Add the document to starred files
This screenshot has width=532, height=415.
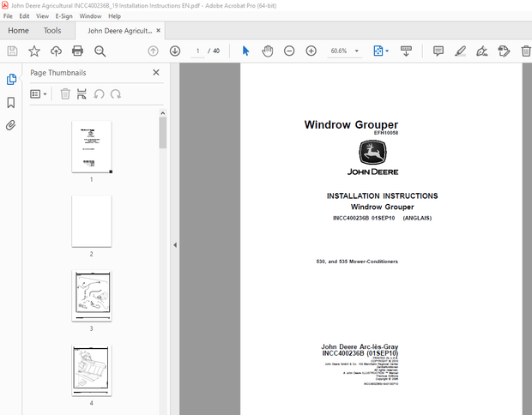pyautogui.click(x=34, y=51)
